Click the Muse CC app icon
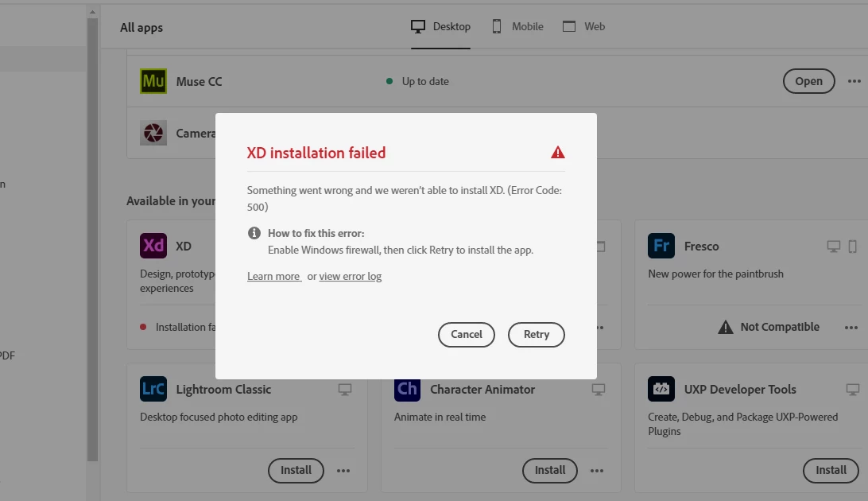The image size is (868, 501). click(x=153, y=81)
